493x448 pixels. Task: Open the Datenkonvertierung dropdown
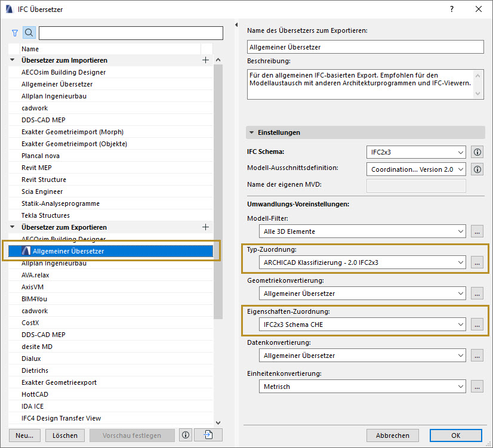(x=362, y=356)
